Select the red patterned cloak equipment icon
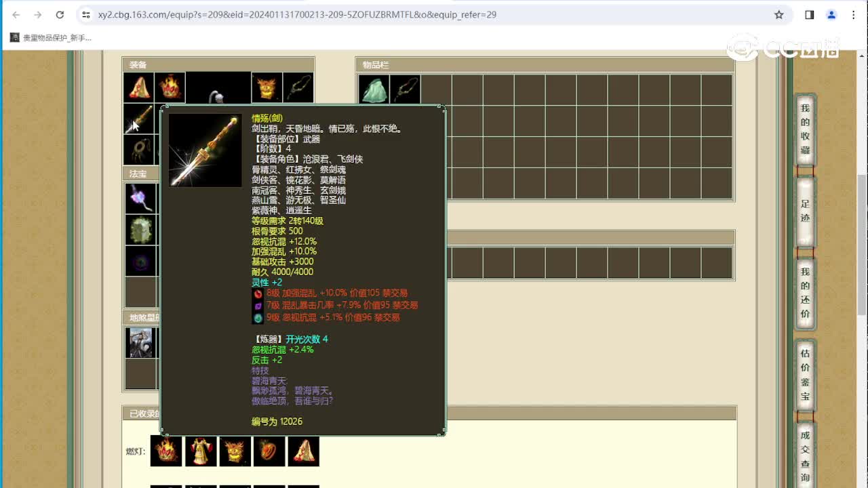 tap(139, 87)
